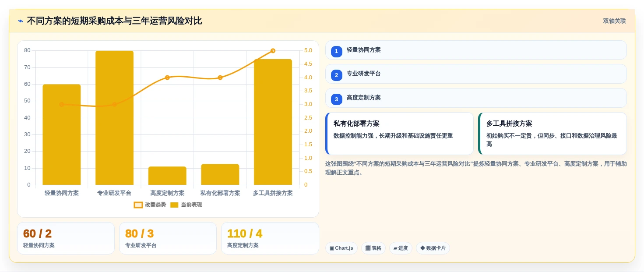644x272 pixels.
Task: Click the trend point above 高度定制方案 bar
Action: pyautogui.click(x=167, y=78)
